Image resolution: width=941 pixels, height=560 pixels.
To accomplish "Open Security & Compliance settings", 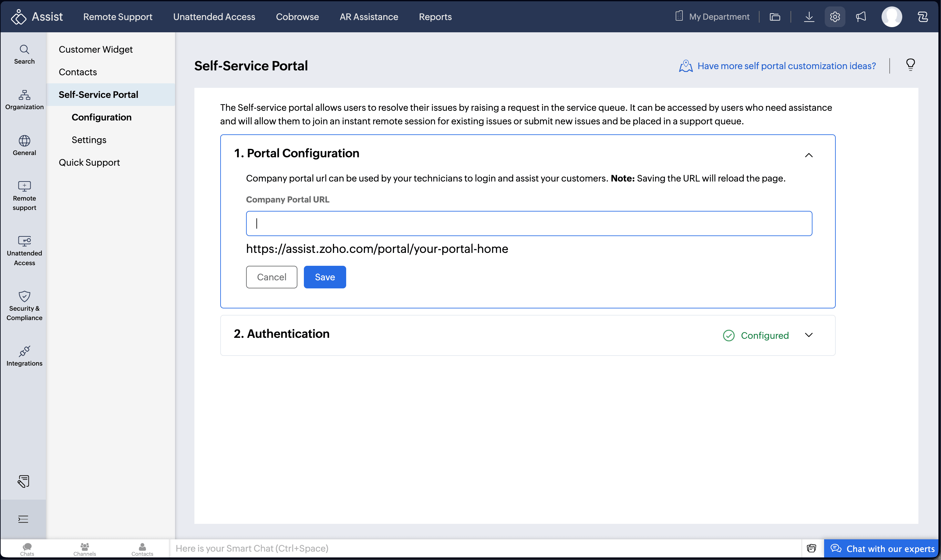I will (x=24, y=305).
